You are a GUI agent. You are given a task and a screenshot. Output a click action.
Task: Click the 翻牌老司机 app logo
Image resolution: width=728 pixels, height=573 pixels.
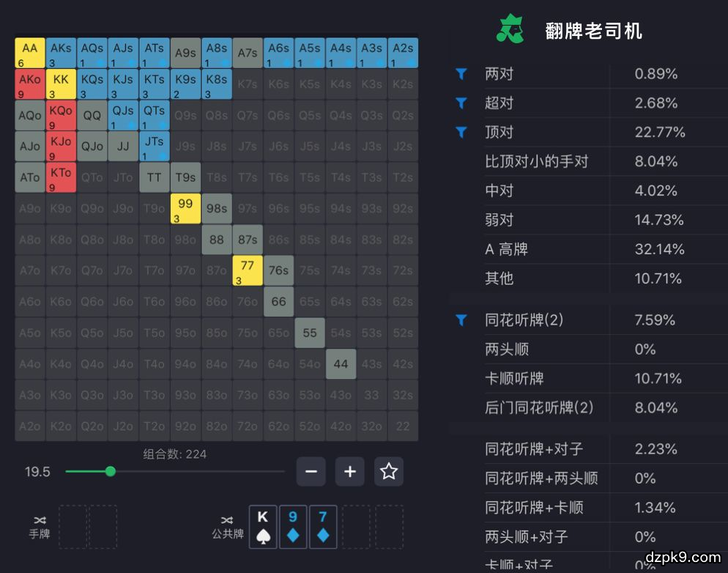click(x=510, y=30)
